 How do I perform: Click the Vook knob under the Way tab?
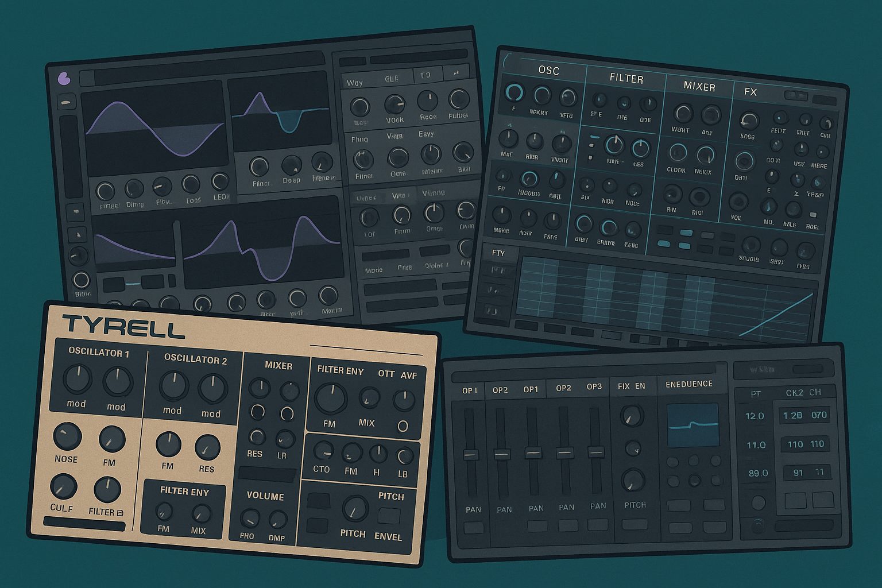[394, 104]
